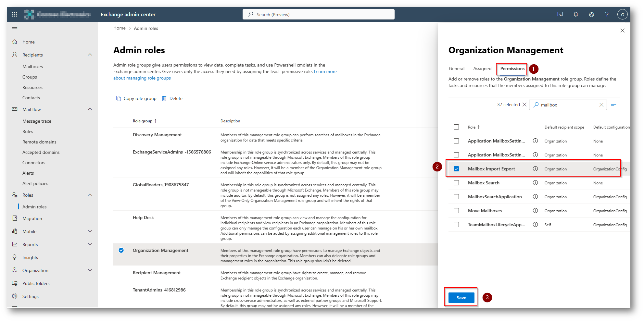Go to Home breadcrumb link
644x322 pixels.
pyautogui.click(x=119, y=28)
